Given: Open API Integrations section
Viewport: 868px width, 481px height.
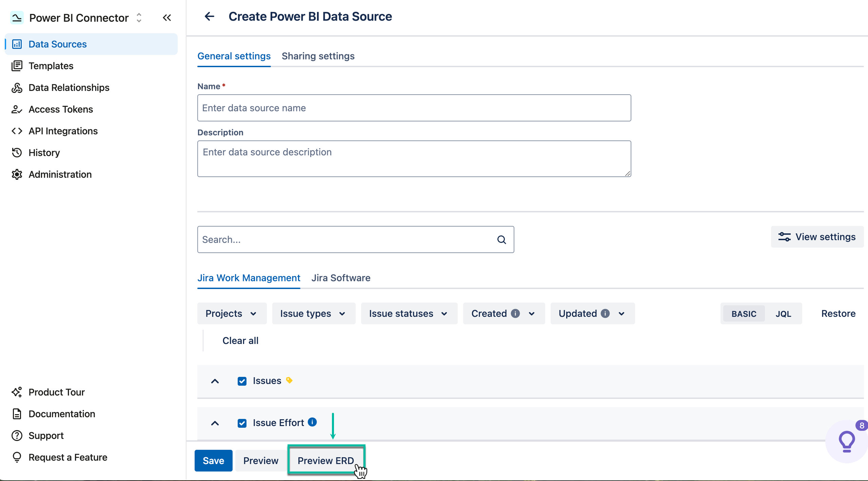Looking at the screenshot, I should coord(63,131).
